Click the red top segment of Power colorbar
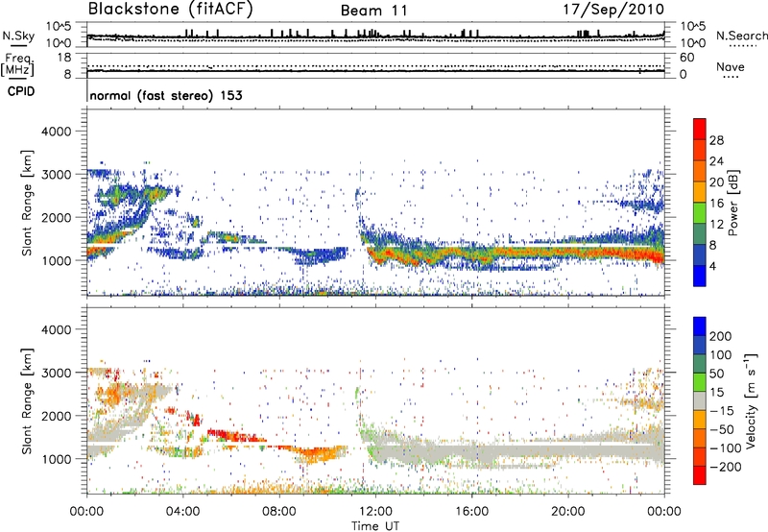Image resolution: width=768 pixels, height=532 pixels. click(x=700, y=129)
